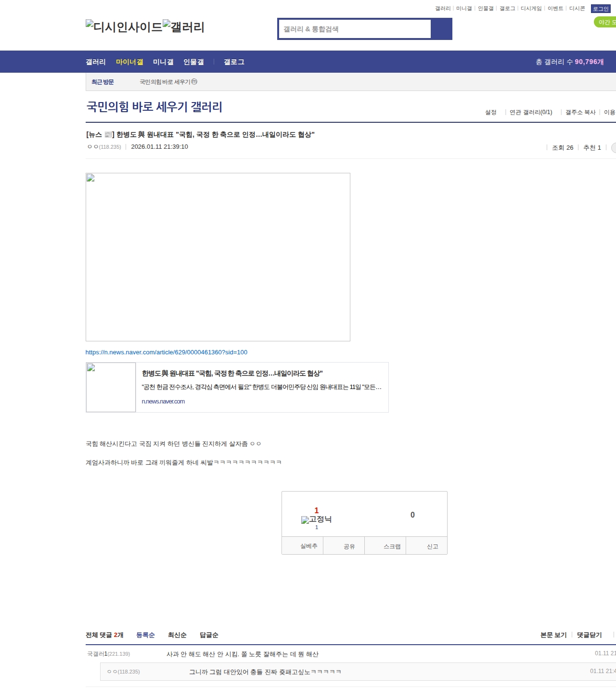616x688 pixels.
Task: Click the minor gallery ⓜ icon in recent visits
Action: coord(194,82)
